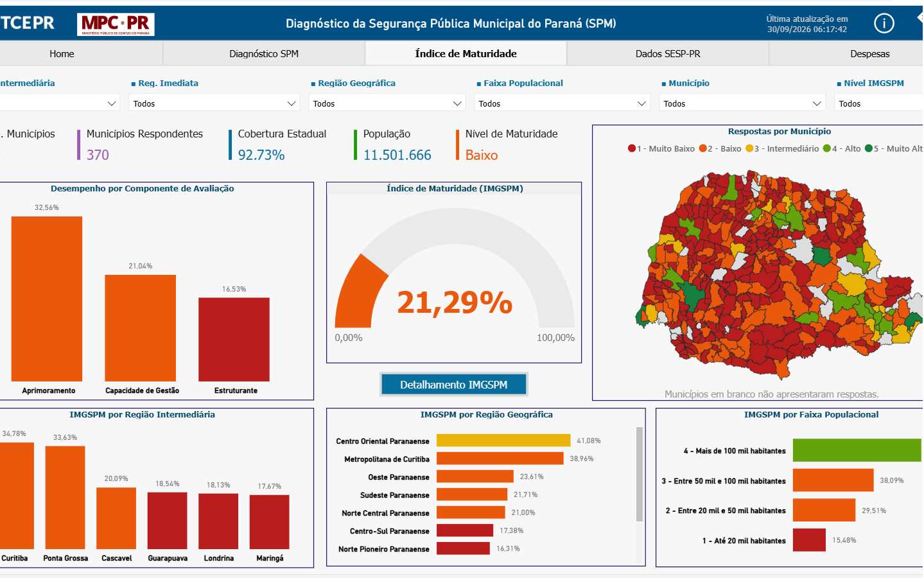Switch to the Diagnóstico SPM tab
The height and width of the screenshot is (578, 924).
(264, 54)
